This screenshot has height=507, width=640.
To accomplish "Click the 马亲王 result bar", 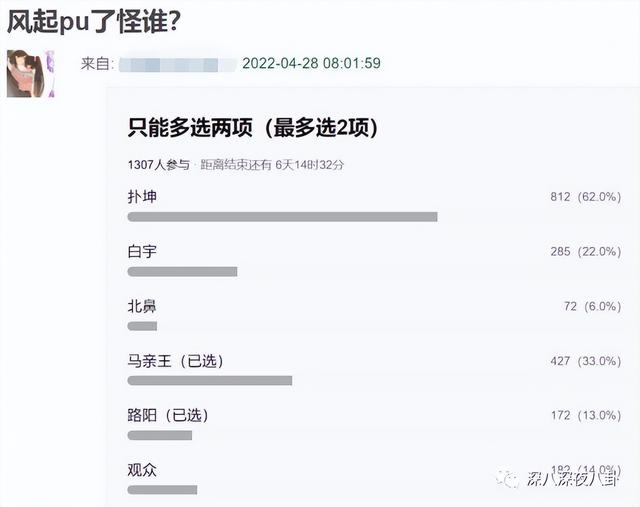I will 210,380.
